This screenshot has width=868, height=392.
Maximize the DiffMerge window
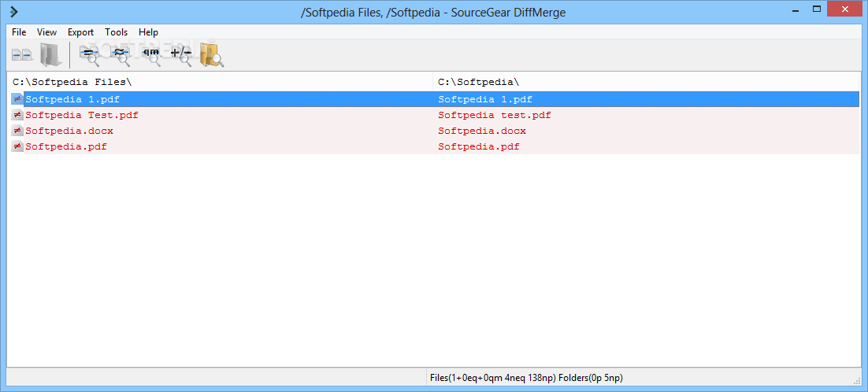[816, 9]
